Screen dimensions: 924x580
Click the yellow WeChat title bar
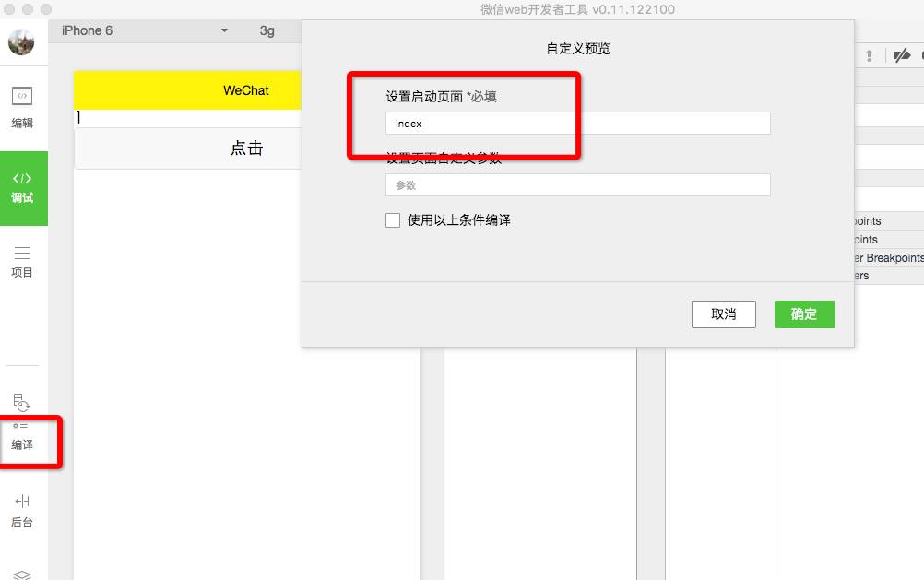click(x=188, y=90)
